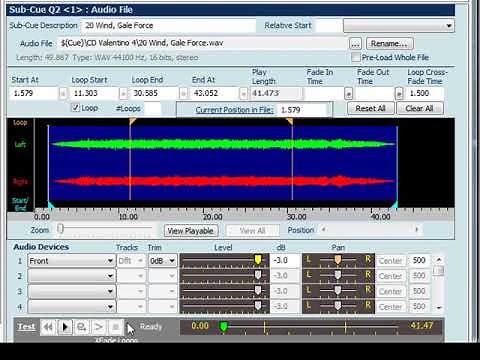
Task: Click the green playhead on test progress bar
Action: point(224,327)
